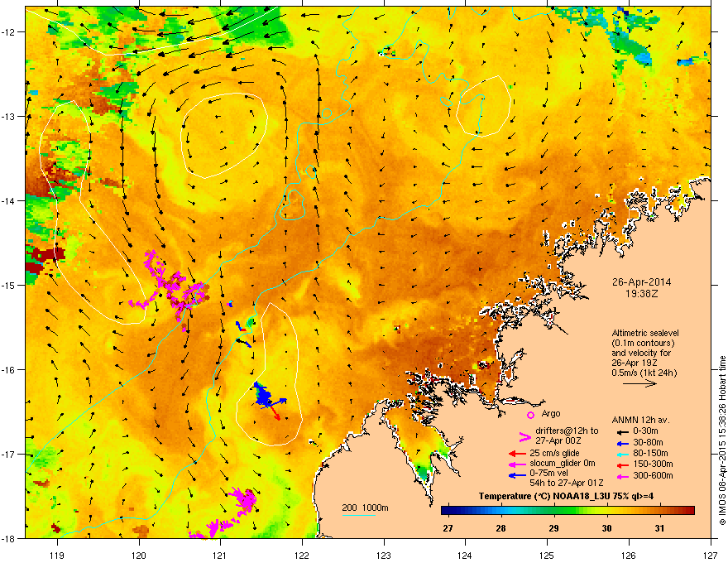Click the magenta Argo circle marker in legend
Viewport: 728px width, 563px height.
[530, 416]
